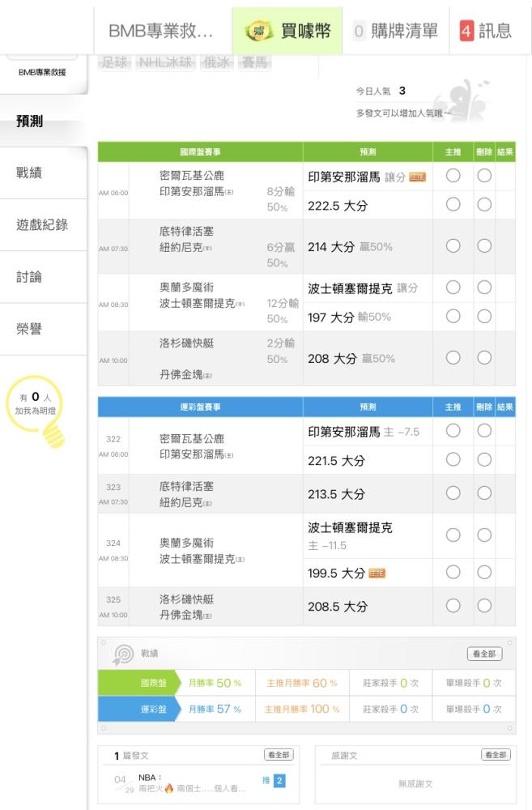Select 主推 radio for 222.5 大分
The height and width of the screenshot is (810, 532).
pyautogui.click(x=453, y=205)
